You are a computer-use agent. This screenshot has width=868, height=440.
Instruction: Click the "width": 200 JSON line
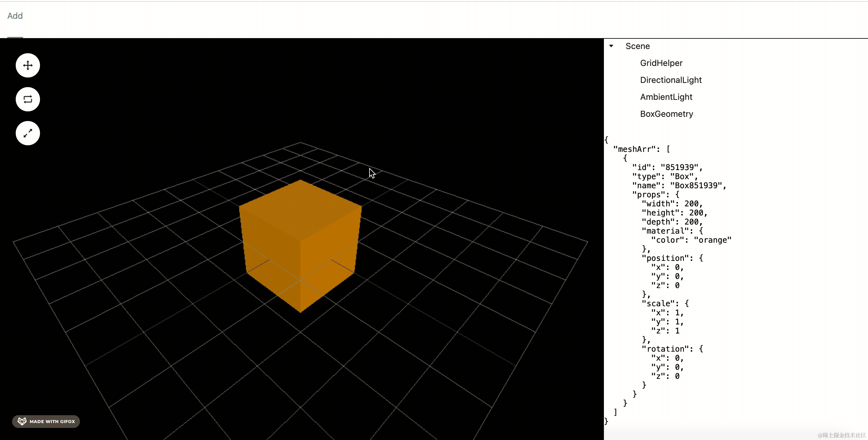tap(672, 204)
